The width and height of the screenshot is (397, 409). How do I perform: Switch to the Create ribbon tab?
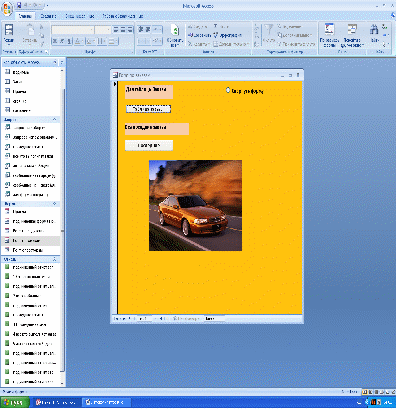[48, 16]
